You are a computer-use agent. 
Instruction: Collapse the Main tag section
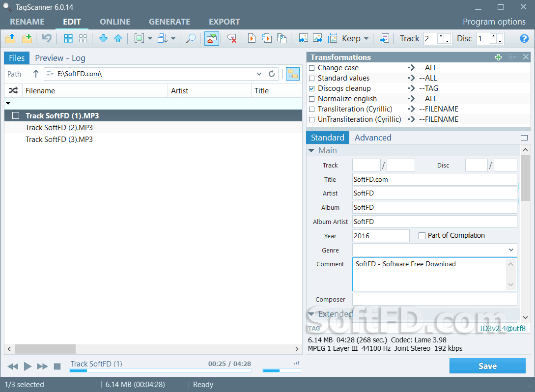311,150
